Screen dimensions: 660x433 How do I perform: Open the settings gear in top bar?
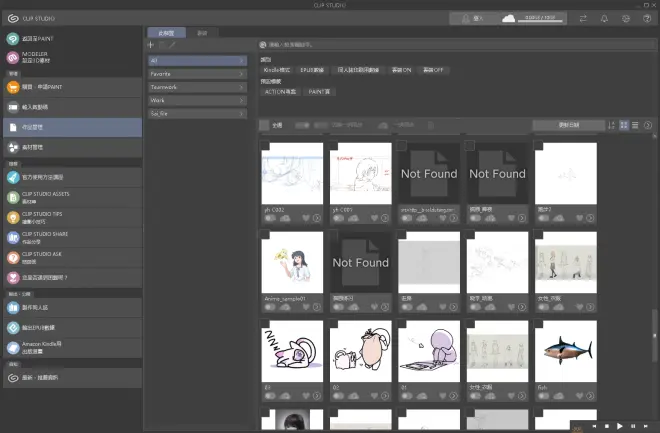point(626,19)
